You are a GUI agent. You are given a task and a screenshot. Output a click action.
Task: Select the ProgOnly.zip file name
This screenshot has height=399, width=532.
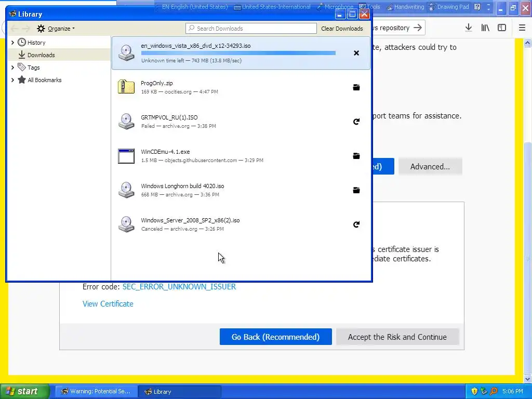157,83
